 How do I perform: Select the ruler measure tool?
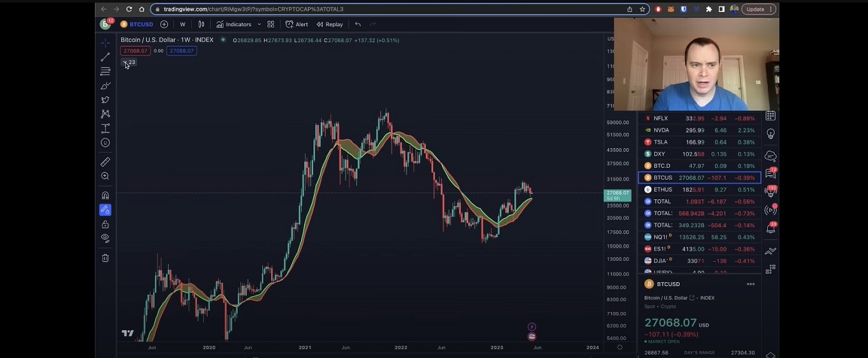click(x=105, y=162)
